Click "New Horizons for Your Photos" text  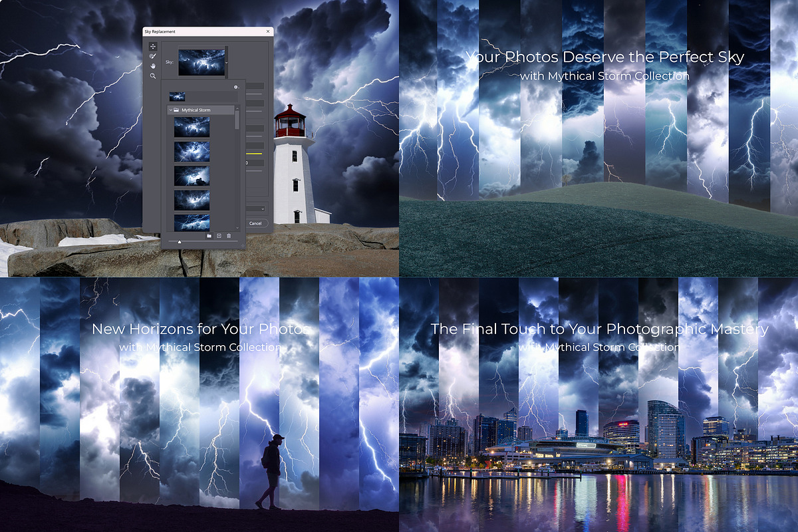(202, 329)
